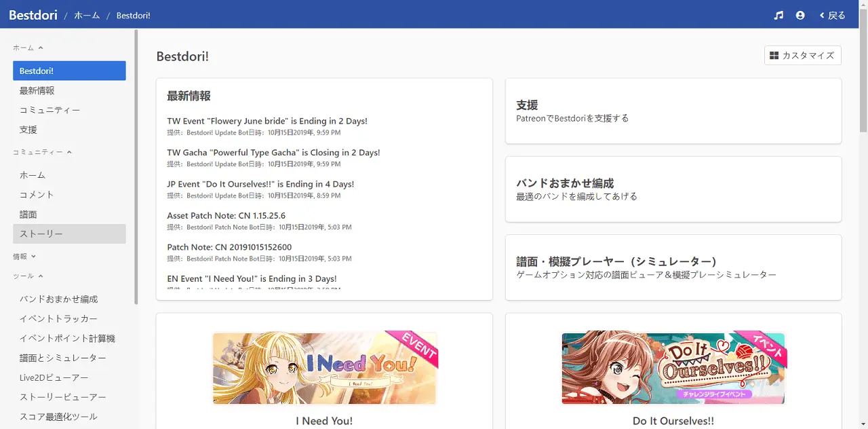Image resolution: width=868 pixels, height=429 pixels.
Task: Click the Do It Ourselves!! event banner
Action: tap(673, 368)
